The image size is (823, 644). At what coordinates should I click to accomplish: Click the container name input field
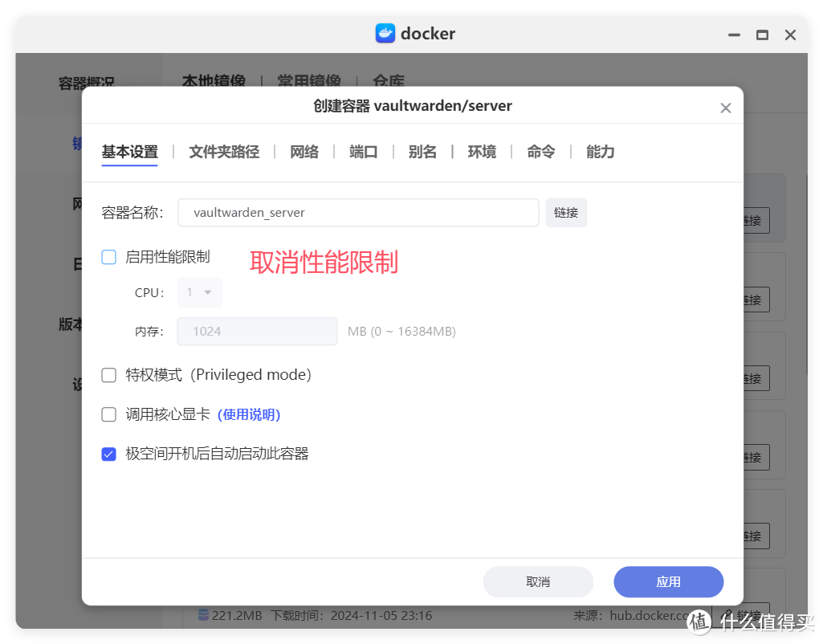pyautogui.click(x=358, y=213)
